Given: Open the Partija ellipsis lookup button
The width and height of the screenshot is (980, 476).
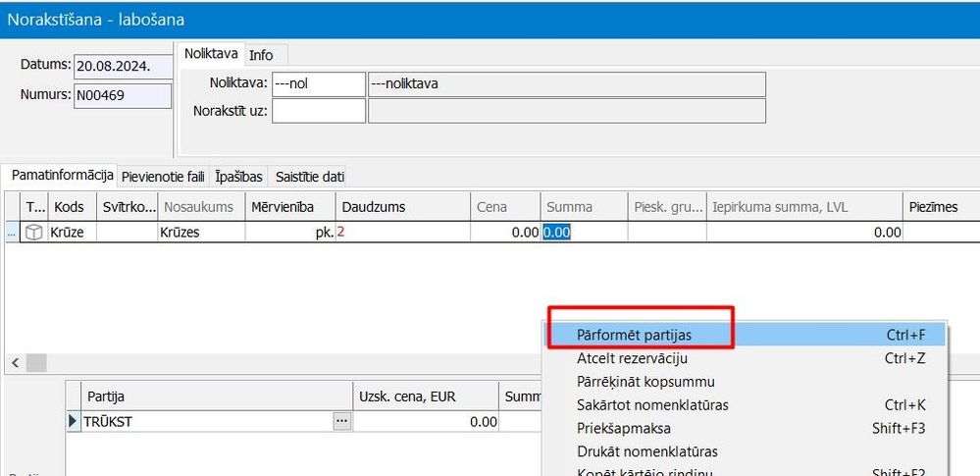Looking at the screenshot, I should (x=341, y=422).
